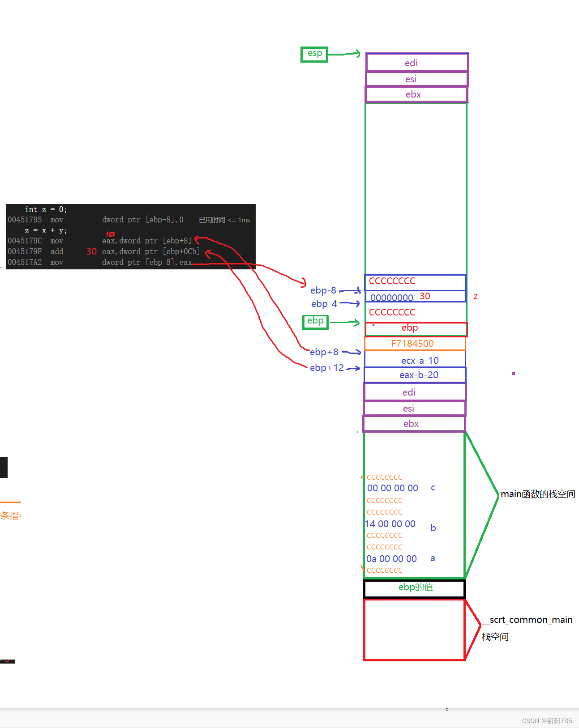Click the red z variable label
The width and height of the screenshot is (579, 728).
click(475, 297)
